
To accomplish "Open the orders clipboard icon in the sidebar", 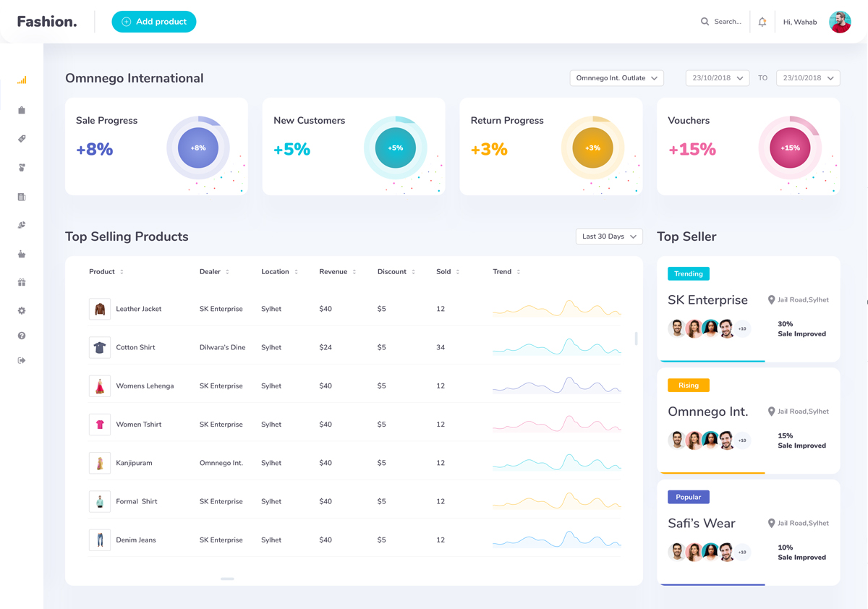I will [x=21, y=196].
